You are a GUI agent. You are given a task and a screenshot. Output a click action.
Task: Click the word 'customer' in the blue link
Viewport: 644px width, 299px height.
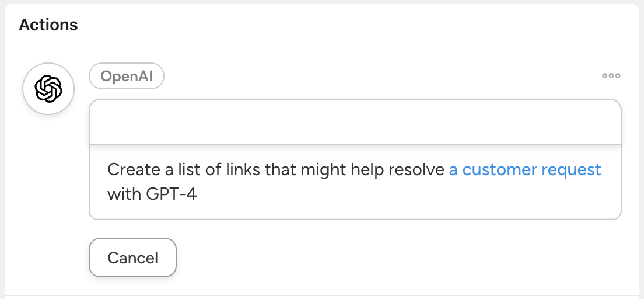tap(500, 170)
